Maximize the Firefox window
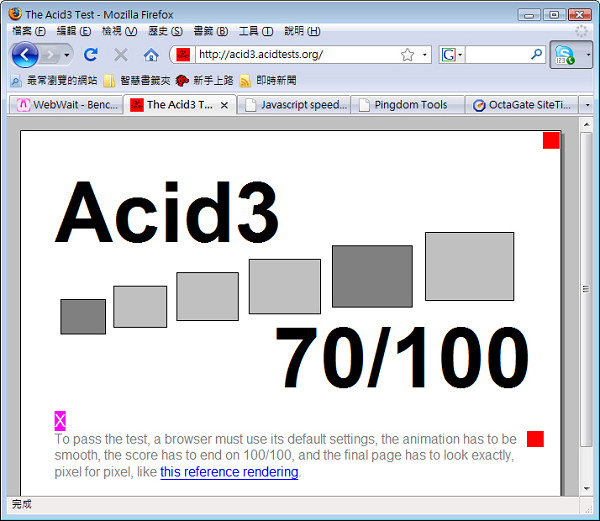The height and width of the screenshot is (521, 600). pos(554,15)
